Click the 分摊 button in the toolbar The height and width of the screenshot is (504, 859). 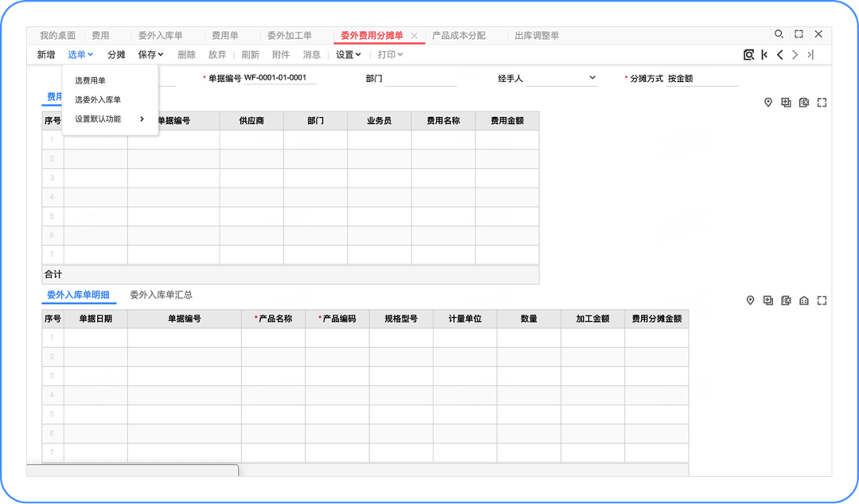click(x=116, y=54)
